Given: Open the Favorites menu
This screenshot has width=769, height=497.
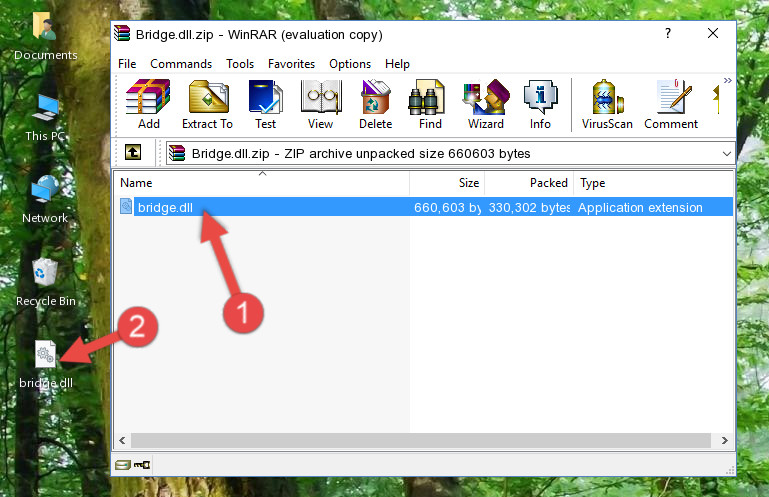Looking at the screenshot, I should 291,63.
